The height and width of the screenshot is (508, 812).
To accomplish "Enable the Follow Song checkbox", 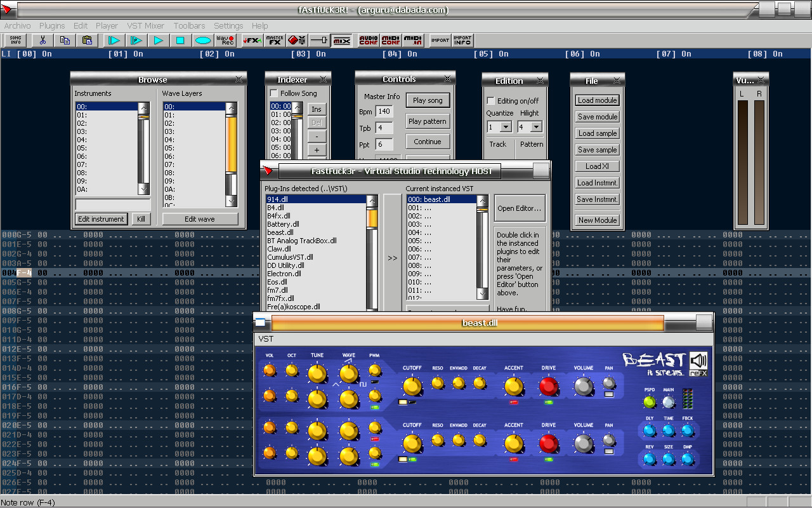I will point(274,93).
